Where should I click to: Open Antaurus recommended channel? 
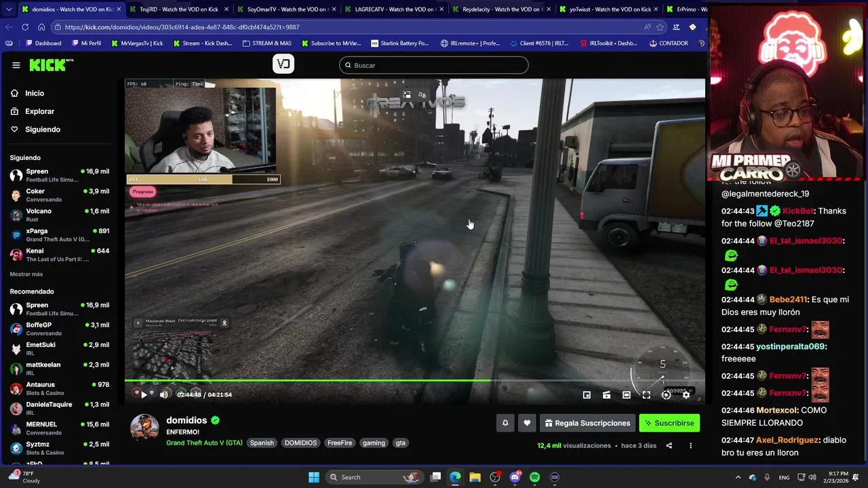tap(60, 388)
